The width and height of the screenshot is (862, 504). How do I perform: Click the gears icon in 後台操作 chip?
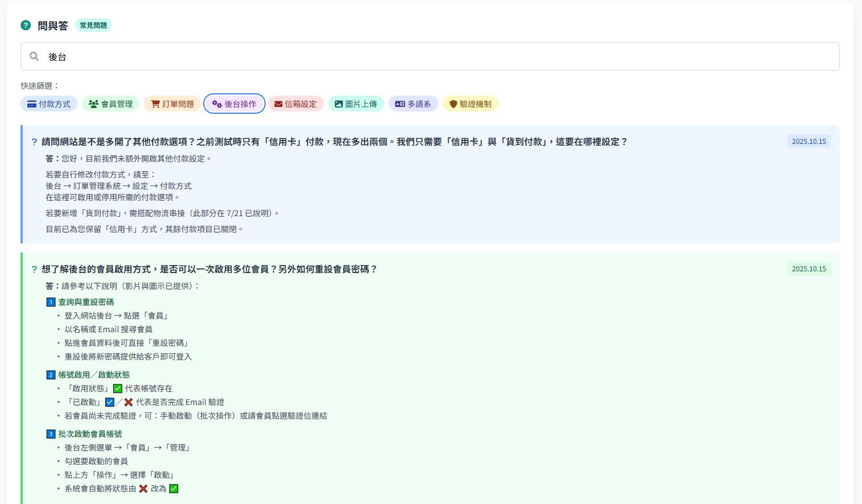click(x=217, y=104)
